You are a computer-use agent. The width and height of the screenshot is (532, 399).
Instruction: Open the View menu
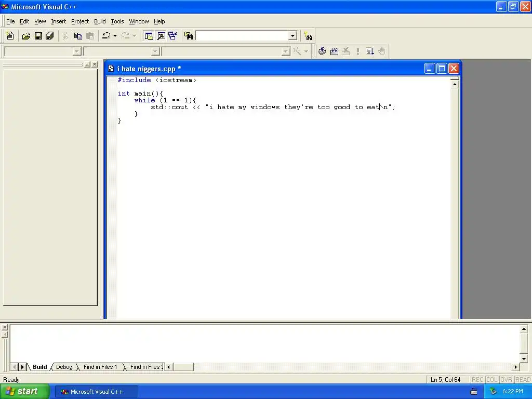click(x=40, y=21)
